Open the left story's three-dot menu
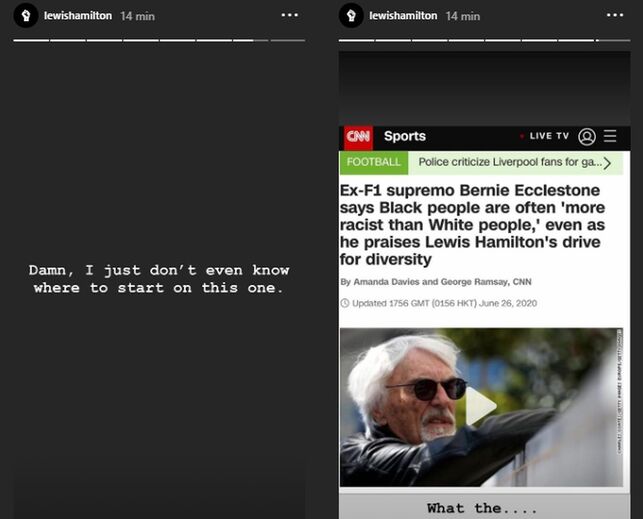643x519 pixels. (289, 16)
